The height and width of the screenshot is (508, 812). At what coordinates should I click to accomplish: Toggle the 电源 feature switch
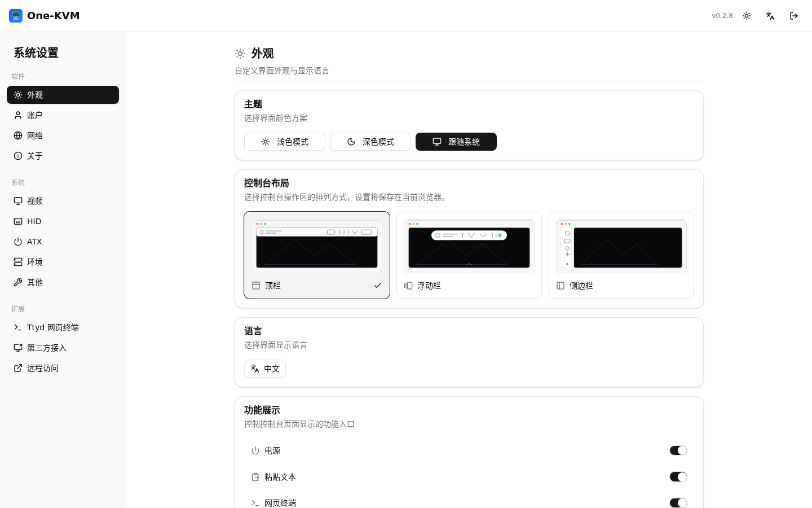(678, 450)
